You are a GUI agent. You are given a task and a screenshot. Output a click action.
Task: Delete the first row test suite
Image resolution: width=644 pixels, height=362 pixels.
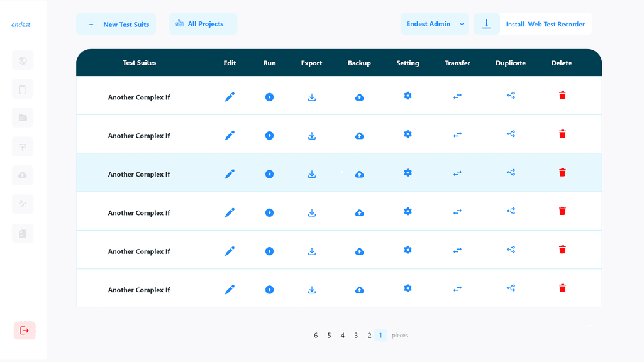tap(562, 96)
